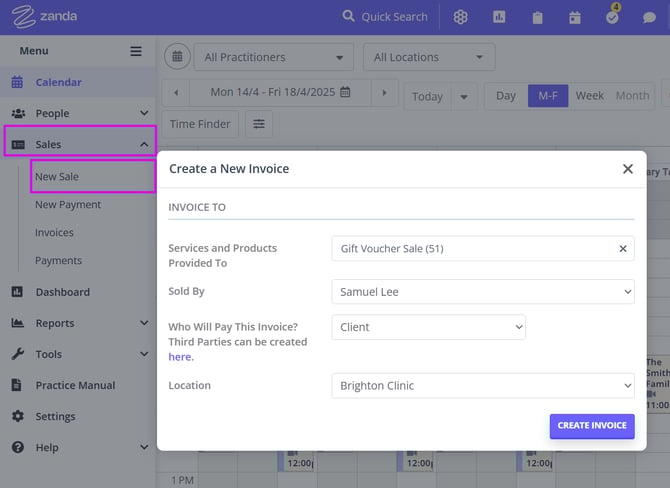This screenshot has width=670, height=488.
Task: Expand the All Practitioners filter
Action: [x=273, y=57]
